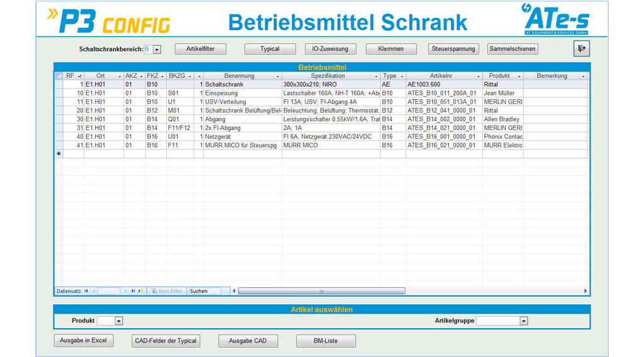The image size is (644, 357).
Task: Open AKZ column filter arrow
Action: 141,76
